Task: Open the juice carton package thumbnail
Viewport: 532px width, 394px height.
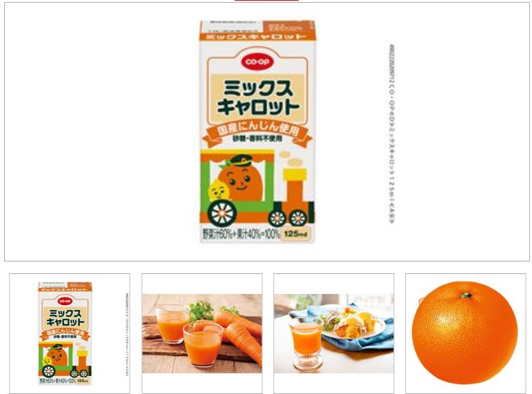Action: coord(70,333)
